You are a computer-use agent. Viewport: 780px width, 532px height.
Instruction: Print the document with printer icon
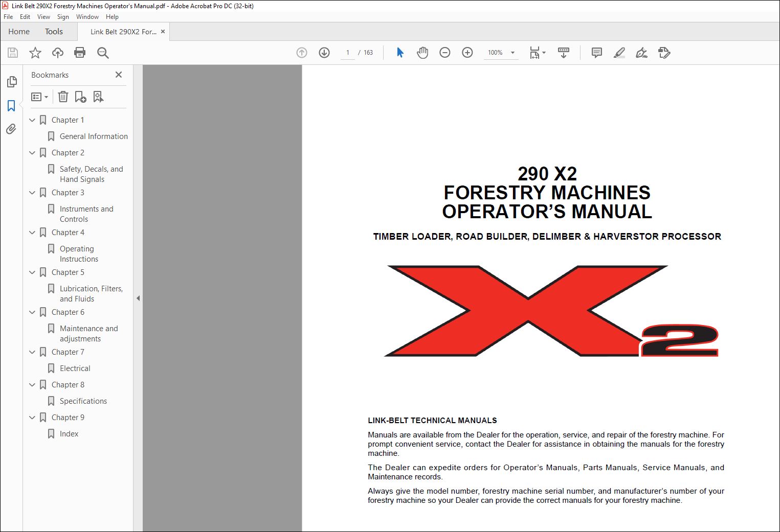[80, 53]
